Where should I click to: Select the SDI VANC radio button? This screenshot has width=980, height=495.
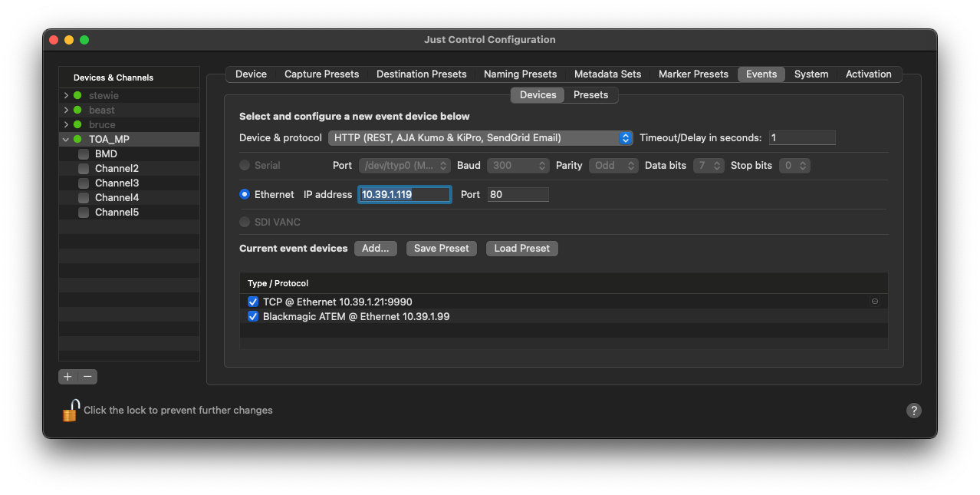pyautogui.click(x=245, y=223)
